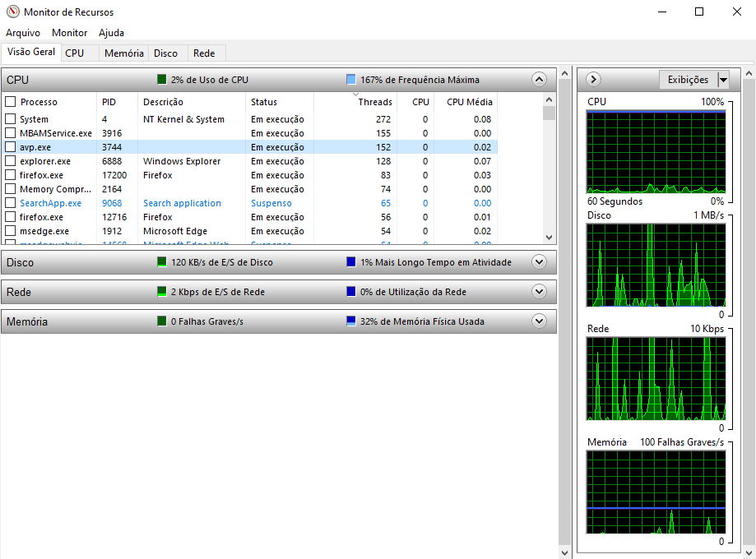The image size is (756, 559).
Task: Select the NT Kernel & System description
Action: [x=183, y=119]
